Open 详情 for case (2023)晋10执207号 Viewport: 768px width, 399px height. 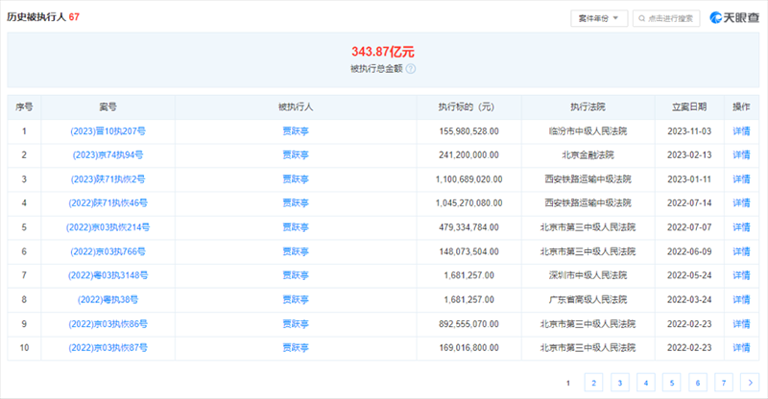click(741, 131)
